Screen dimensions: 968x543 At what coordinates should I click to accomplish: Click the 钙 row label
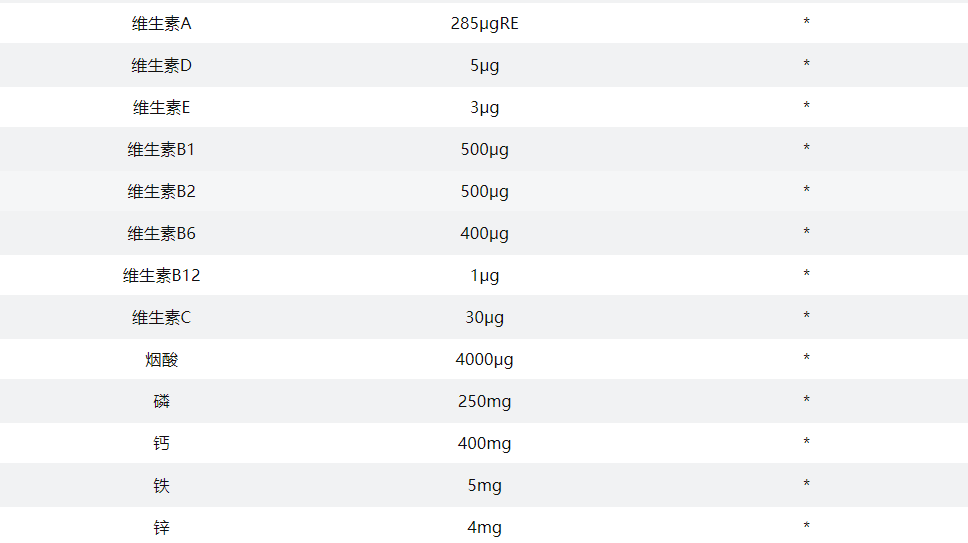pos(161,443)
